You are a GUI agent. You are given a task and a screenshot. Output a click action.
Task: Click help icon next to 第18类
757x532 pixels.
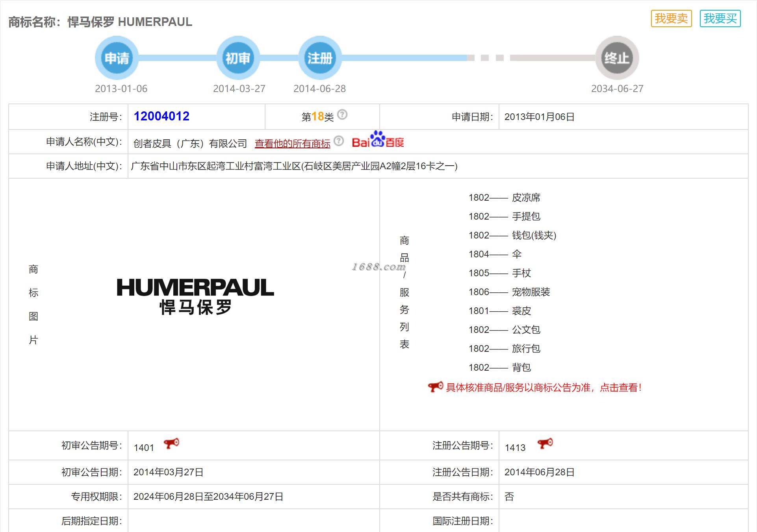point(342,115)
